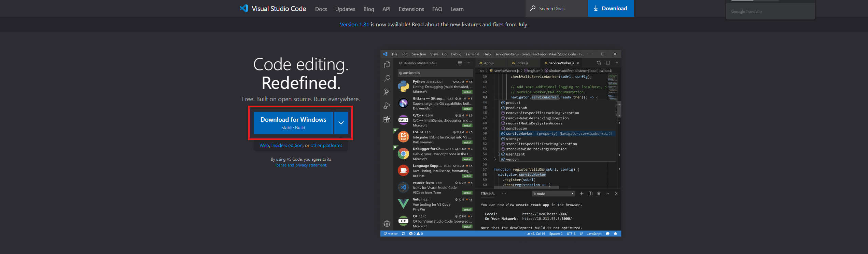
Task: Open the Selection menu in the preview
Action: point(419,54)
